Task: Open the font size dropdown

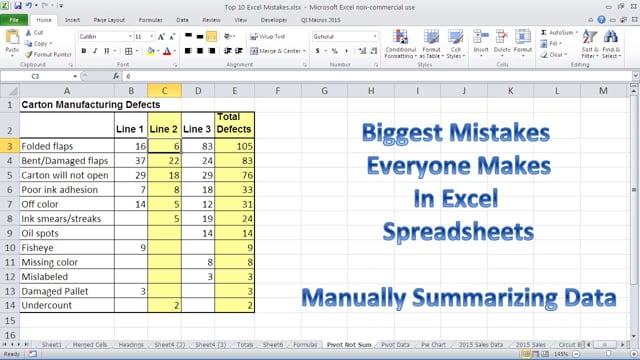Action: point(151,37)
